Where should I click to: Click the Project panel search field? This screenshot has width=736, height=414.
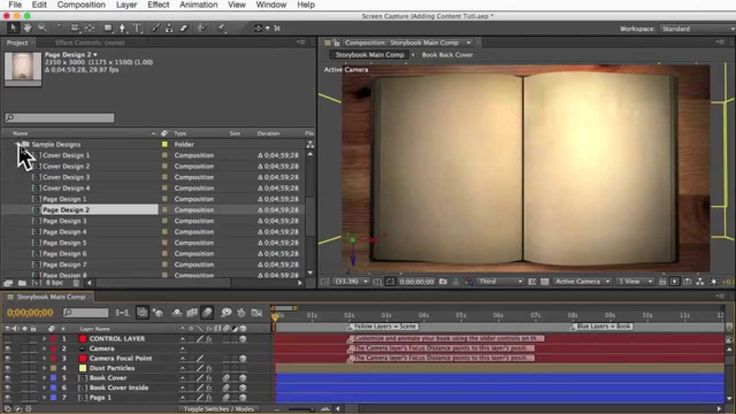pos(60,118)
